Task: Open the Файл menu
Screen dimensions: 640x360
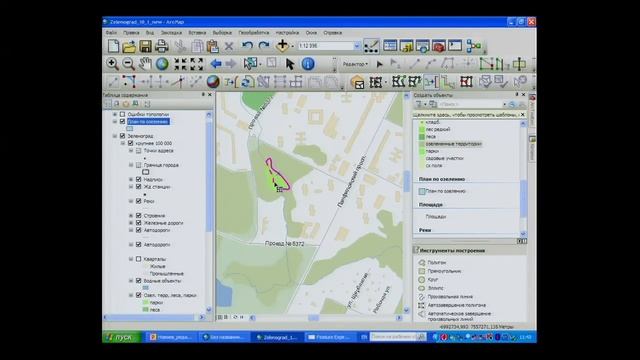Action: [111, 33]
